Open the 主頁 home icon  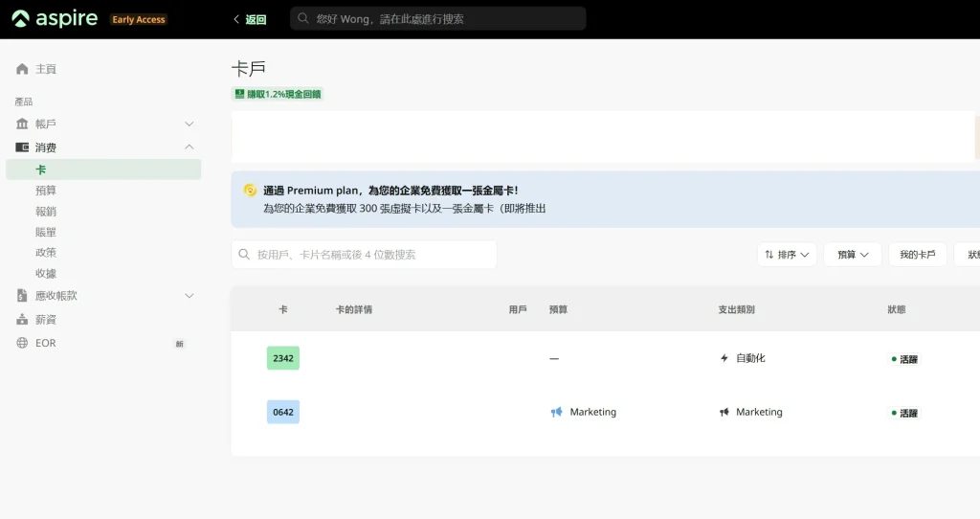(22, 69)
